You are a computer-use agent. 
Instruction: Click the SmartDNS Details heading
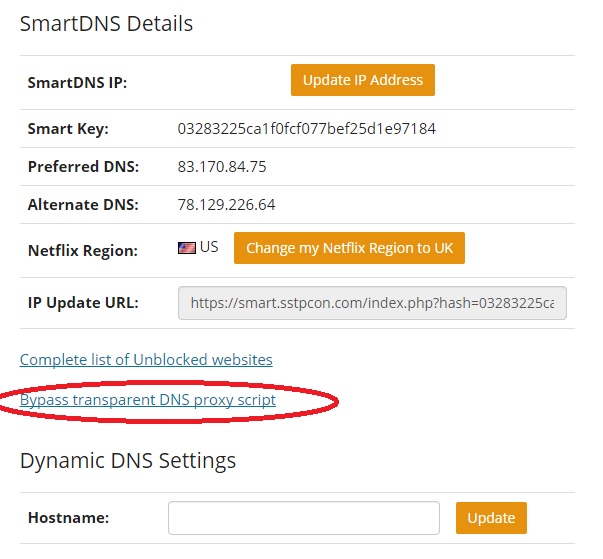coord(106,24)
